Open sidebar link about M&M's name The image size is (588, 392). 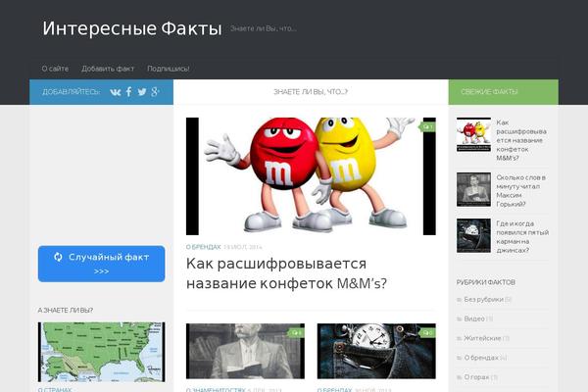coord(521,140)
